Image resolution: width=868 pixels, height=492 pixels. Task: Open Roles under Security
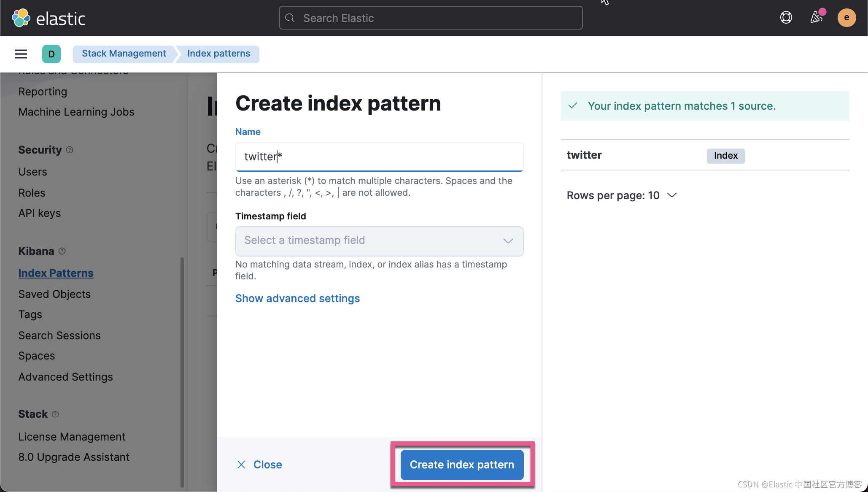coord(32,193)
